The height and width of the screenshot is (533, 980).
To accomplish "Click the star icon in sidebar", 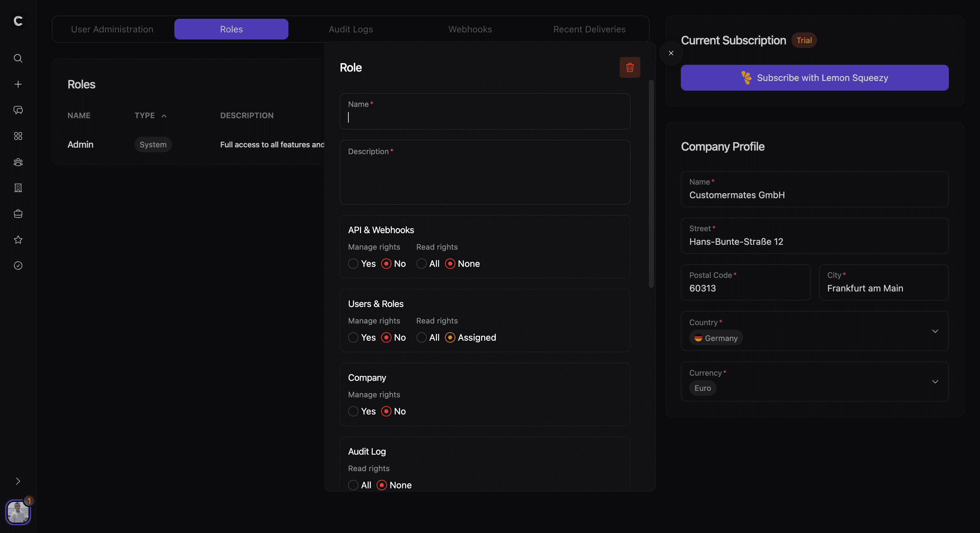I will pyautogui.click(x=18, y=240).
